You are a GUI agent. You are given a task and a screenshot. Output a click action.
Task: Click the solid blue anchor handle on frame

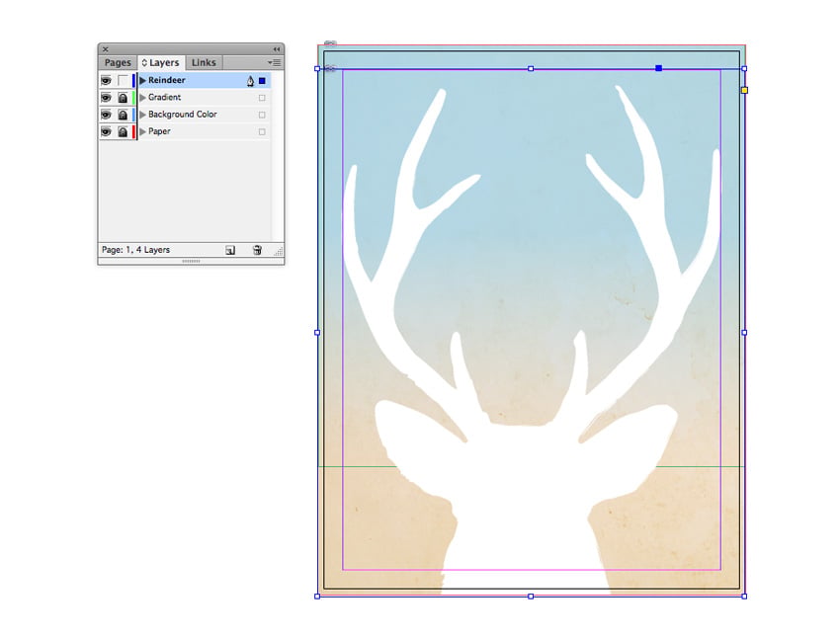click(x=658, y=68)
